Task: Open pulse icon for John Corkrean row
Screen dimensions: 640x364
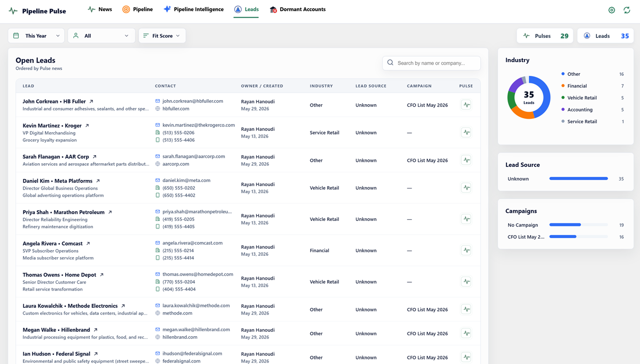Action: coord(466,105)
